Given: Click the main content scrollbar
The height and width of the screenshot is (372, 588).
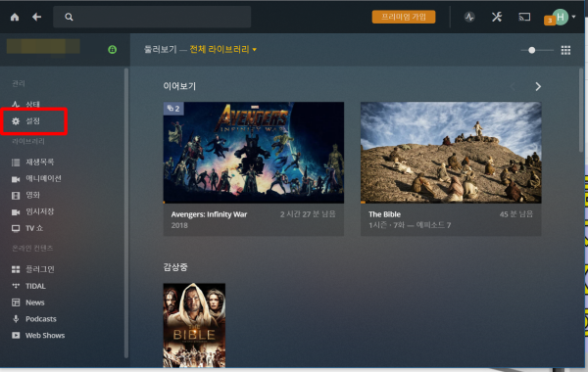Looking at the screenshot, I should coord(581,111).
